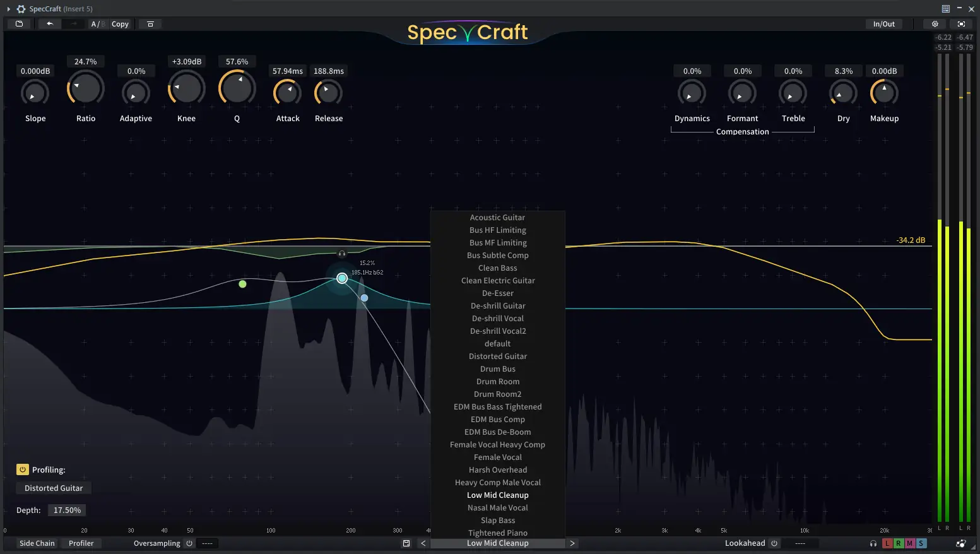Open the SpecCraft plugin gear icon
980x554 pixels.
tap(21, 9)
